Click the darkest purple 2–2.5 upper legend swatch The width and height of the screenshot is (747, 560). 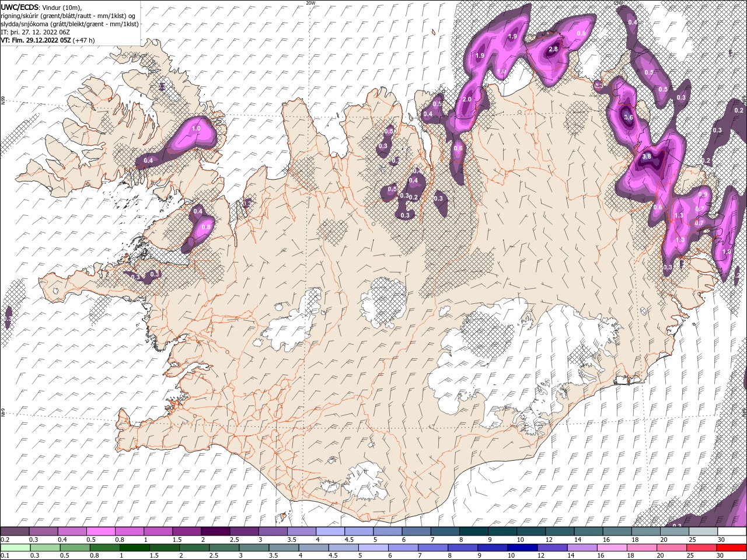(215, 531)
